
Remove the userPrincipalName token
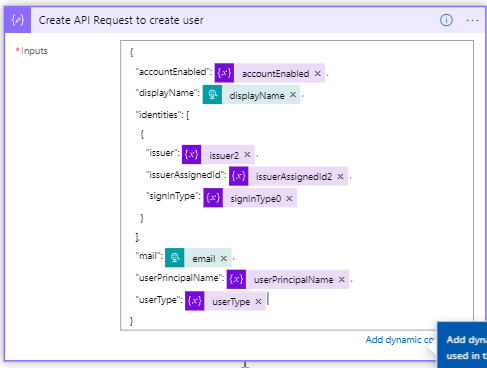click(x=341, y=280)
